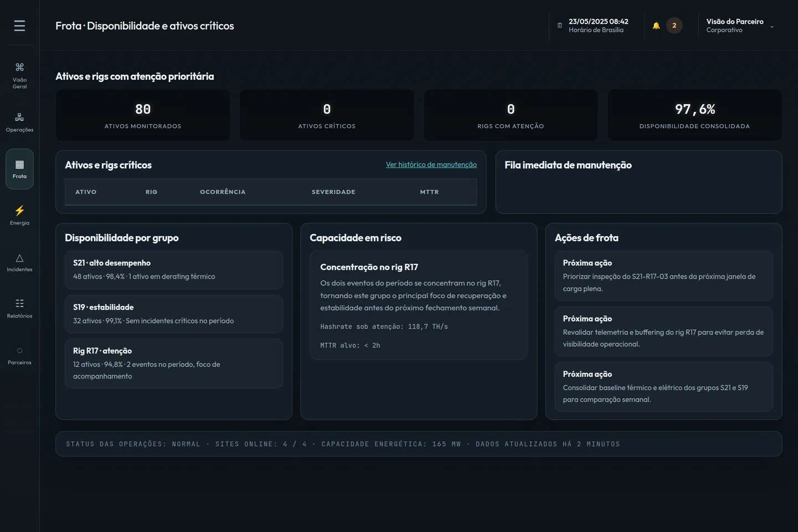Select Disponibilidade Consolidada 97,6% card
Screen dimensions: 798x532
tap(695, 115)
